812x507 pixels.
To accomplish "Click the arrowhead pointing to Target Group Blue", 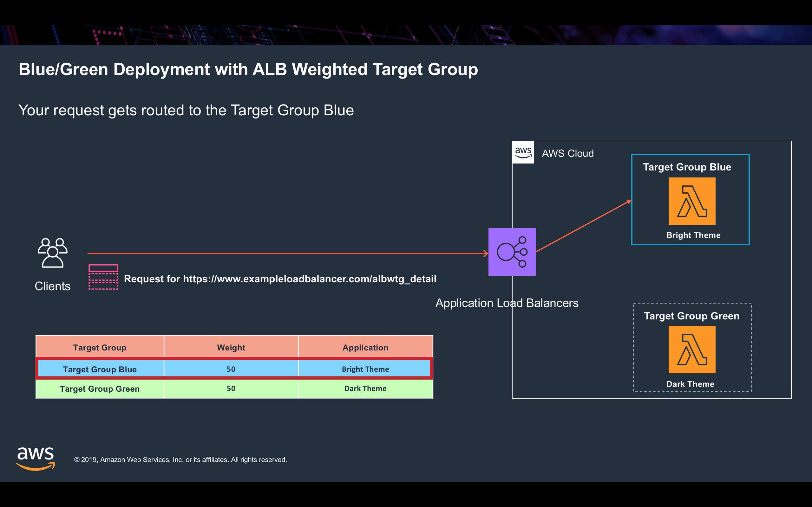I will click(x=628, y=202).
